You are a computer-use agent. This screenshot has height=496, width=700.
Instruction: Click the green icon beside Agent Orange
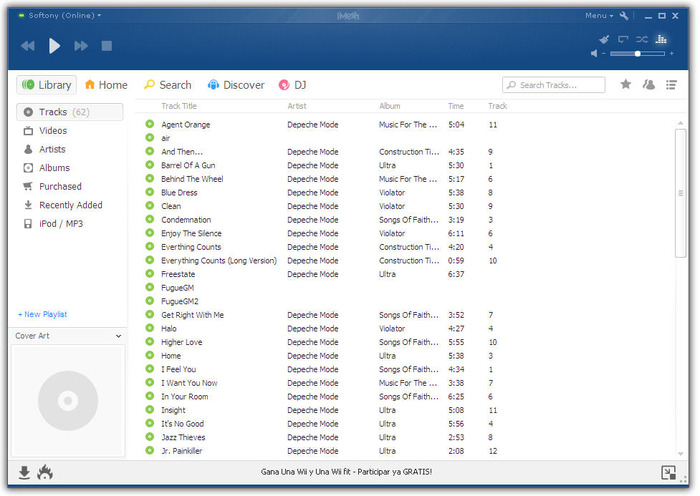coord(150,125)
